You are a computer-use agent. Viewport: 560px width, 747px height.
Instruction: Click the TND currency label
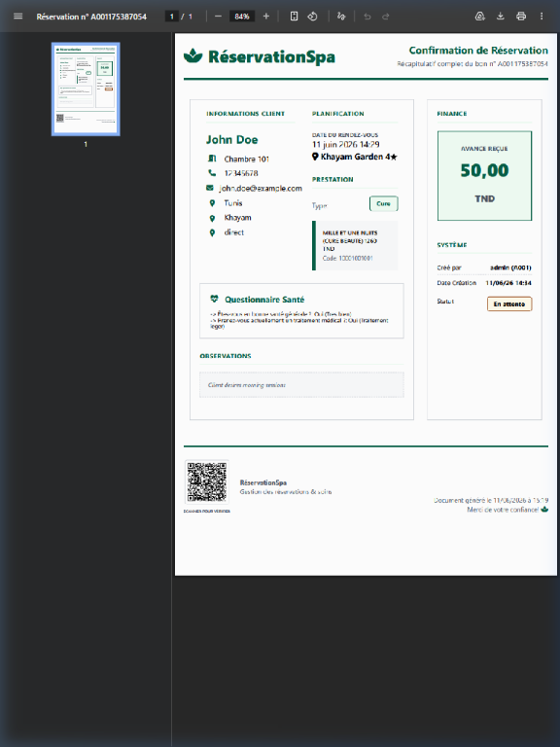point(484,198)
